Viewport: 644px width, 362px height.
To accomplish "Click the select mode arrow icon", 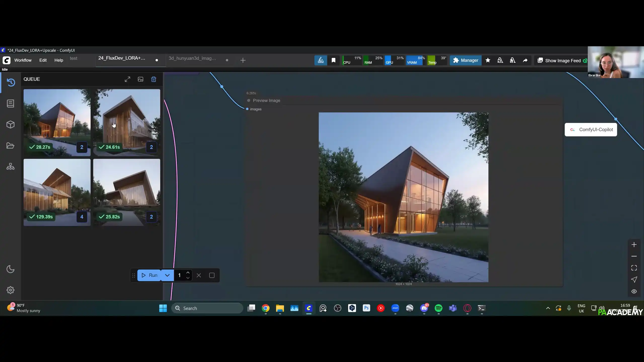I will coord(634,279).
